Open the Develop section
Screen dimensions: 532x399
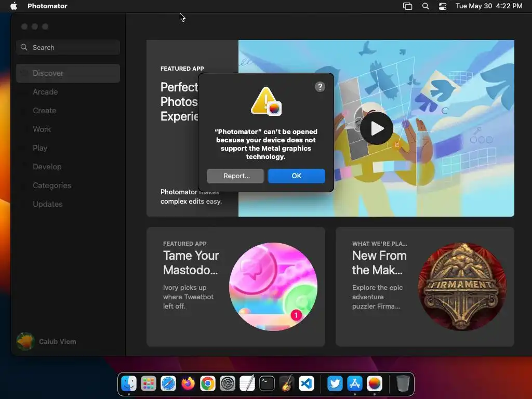(x=68, y=167)
